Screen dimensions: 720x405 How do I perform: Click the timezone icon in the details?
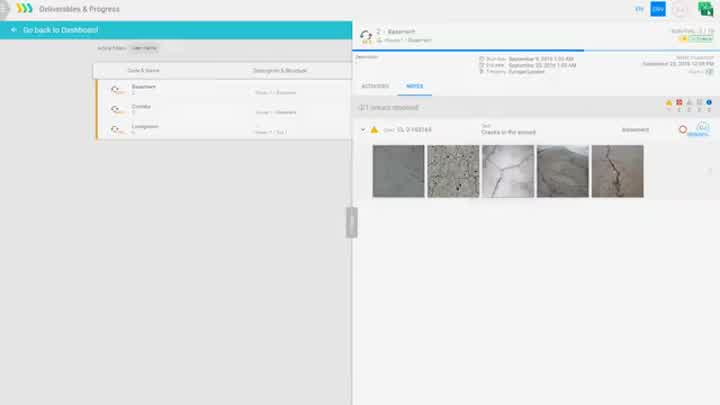pos(482,72)
